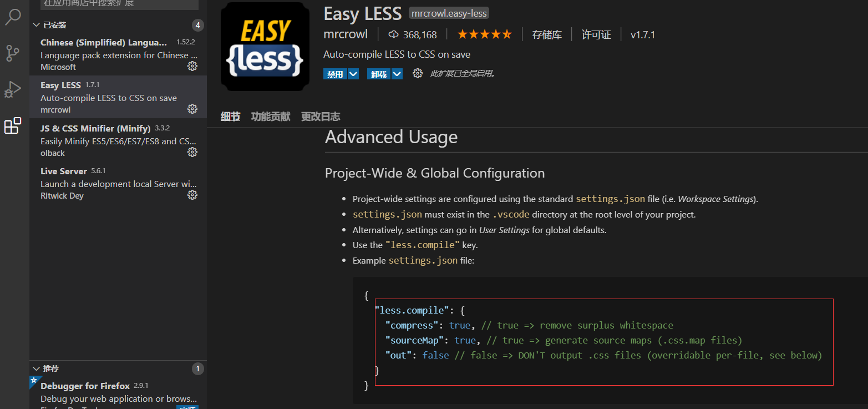Click the manage gear beside 卸载 button
This screenshot has height=409, width=868.
[x=418, y=73]
